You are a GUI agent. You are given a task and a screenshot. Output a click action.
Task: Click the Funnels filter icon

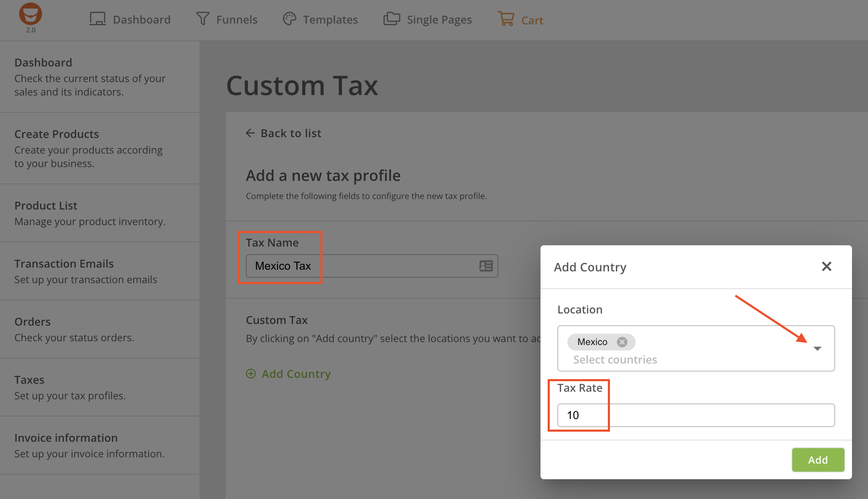coord(202,19)
